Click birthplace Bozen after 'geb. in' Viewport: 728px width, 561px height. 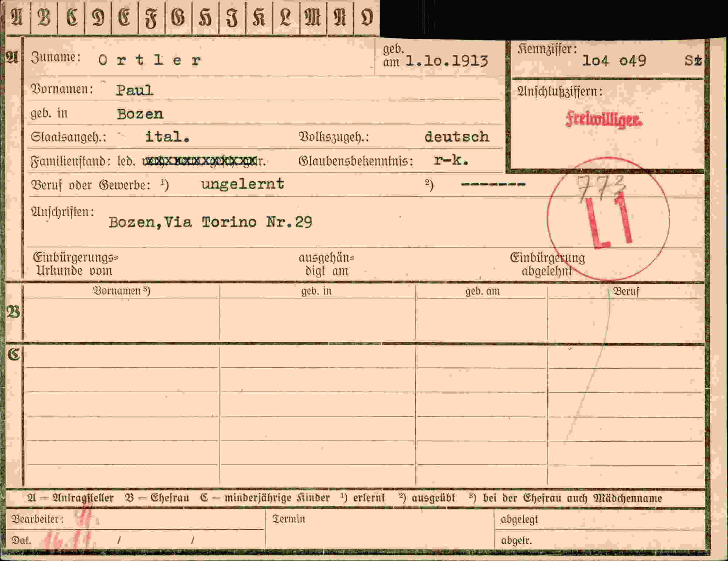point(140,115)
